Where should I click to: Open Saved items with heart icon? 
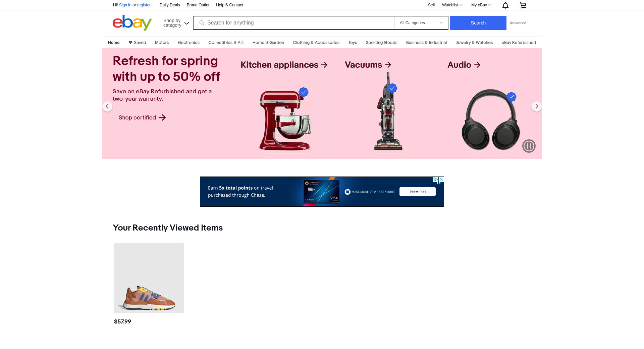click(x=137, y=43)
